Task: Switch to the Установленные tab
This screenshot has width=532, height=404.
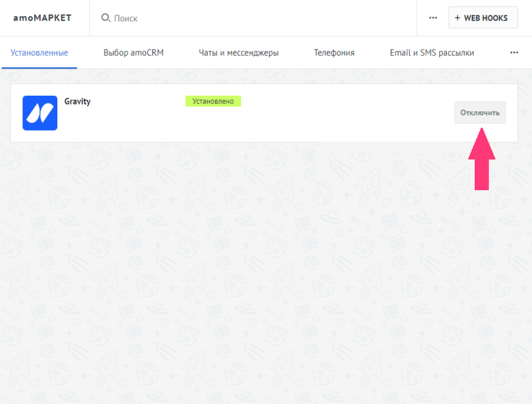Action: 39,53
